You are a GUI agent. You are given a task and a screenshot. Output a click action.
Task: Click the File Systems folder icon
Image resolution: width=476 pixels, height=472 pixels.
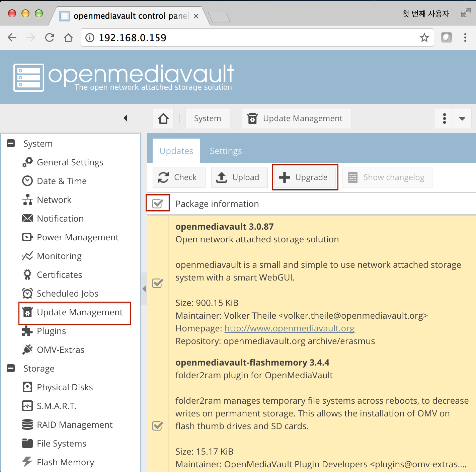27,443
